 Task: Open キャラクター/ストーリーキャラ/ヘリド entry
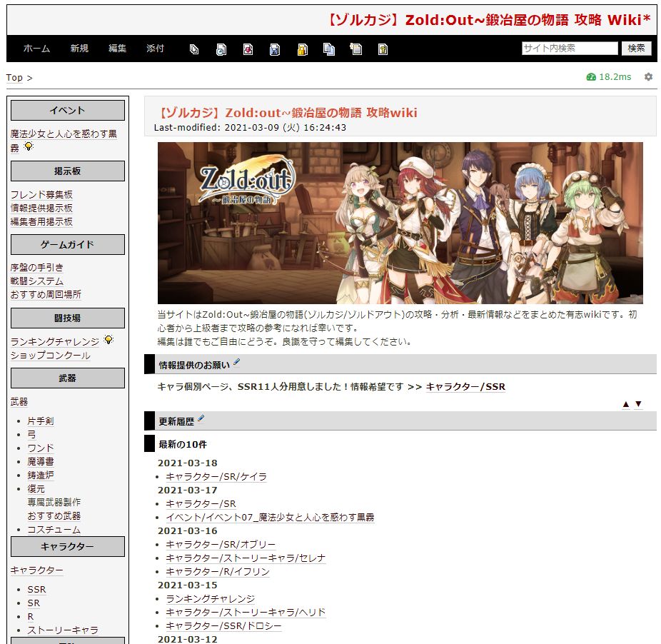click(x=246, y=612)
